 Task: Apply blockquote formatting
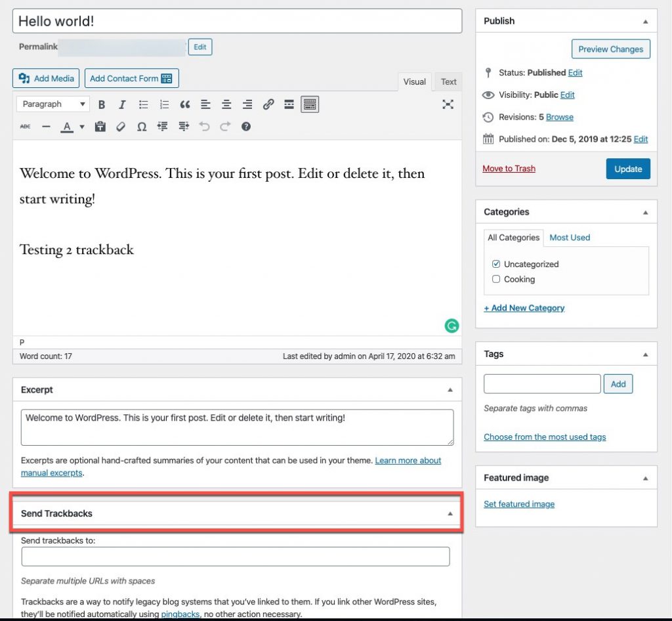tap(184, 104)
